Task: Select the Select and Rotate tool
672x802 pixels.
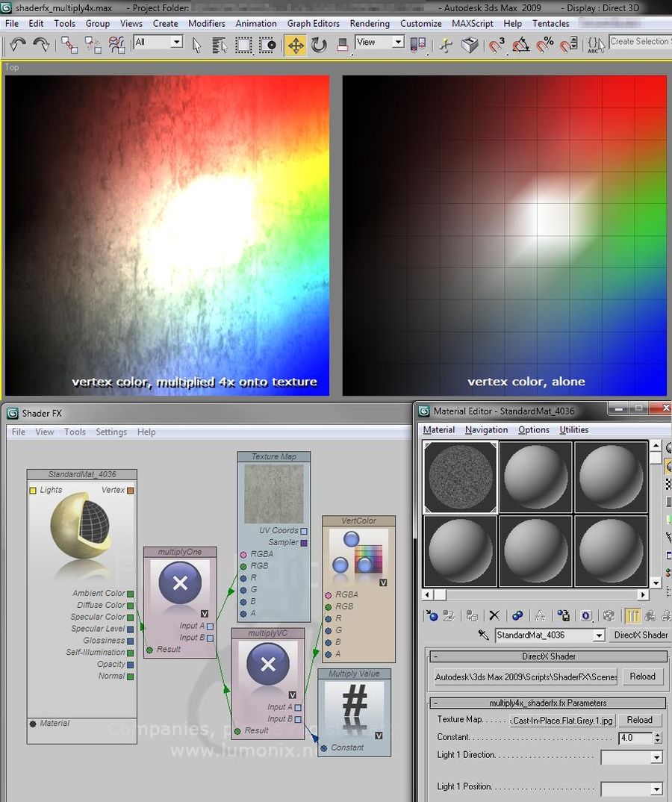Action: click(x=319, y=46)
